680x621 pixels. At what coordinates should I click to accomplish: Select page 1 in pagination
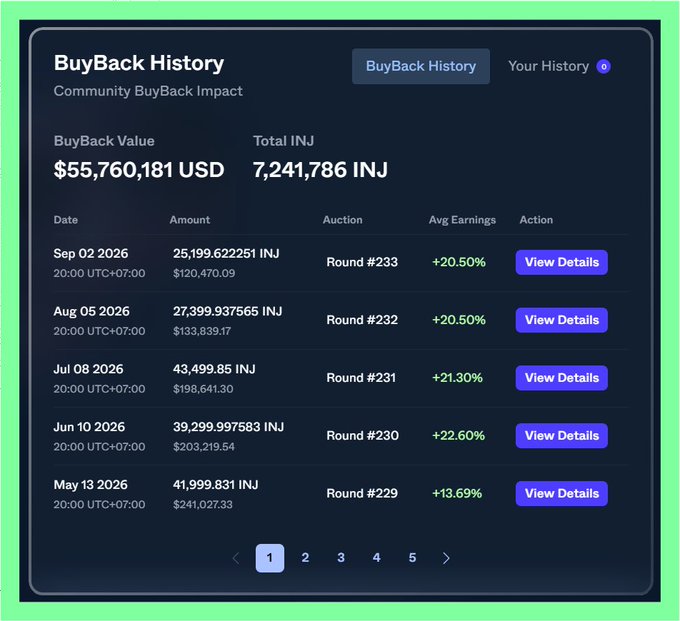[270, 558]
